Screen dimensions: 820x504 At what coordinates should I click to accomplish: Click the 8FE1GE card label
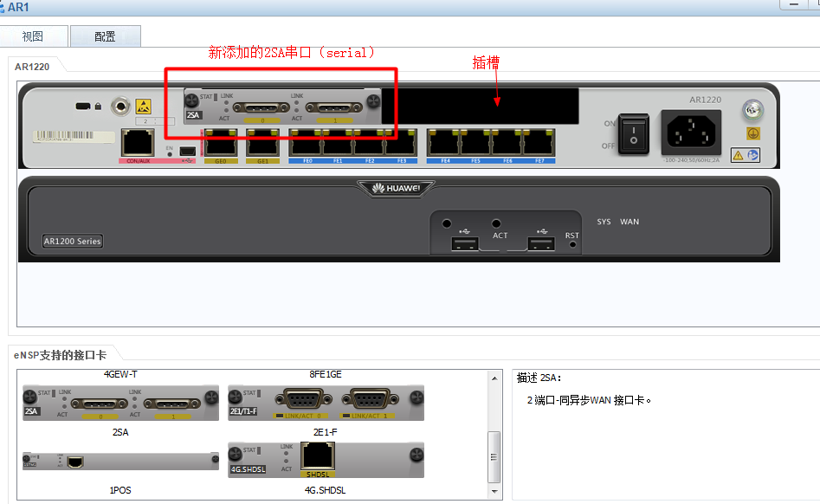pos(326,374)
